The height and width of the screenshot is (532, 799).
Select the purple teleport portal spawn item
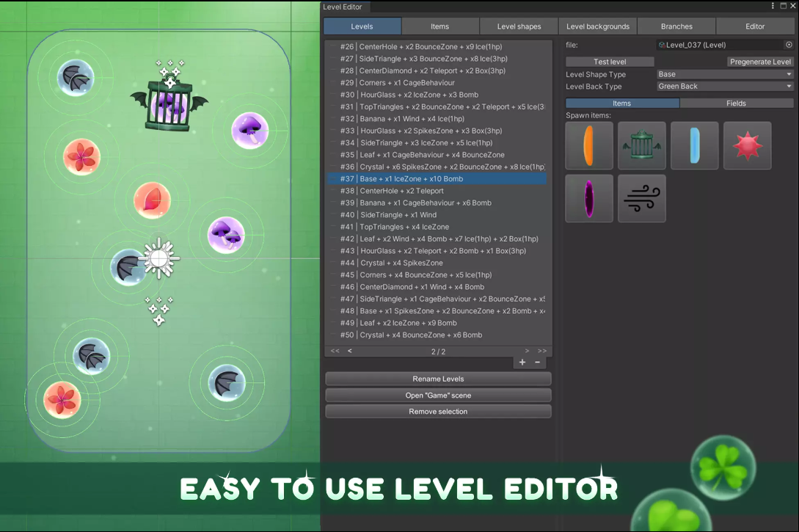pos(589,198)
